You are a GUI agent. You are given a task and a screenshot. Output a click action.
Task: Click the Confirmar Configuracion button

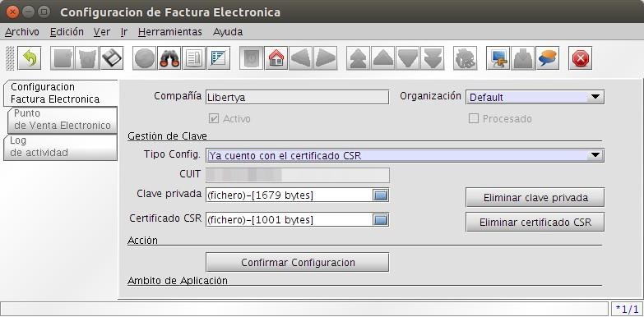pyautogui.click(x=298, y=263)
